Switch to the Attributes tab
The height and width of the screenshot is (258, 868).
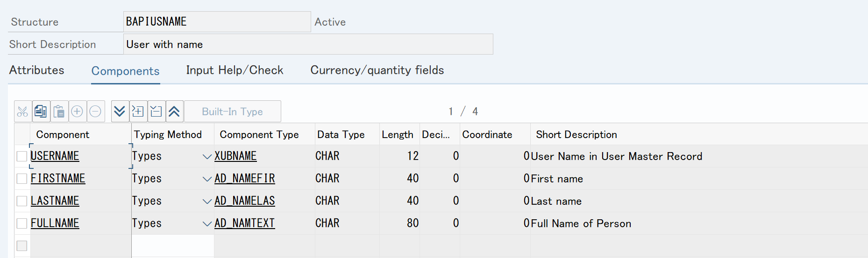pyautogui.click(x=37, y=70)
